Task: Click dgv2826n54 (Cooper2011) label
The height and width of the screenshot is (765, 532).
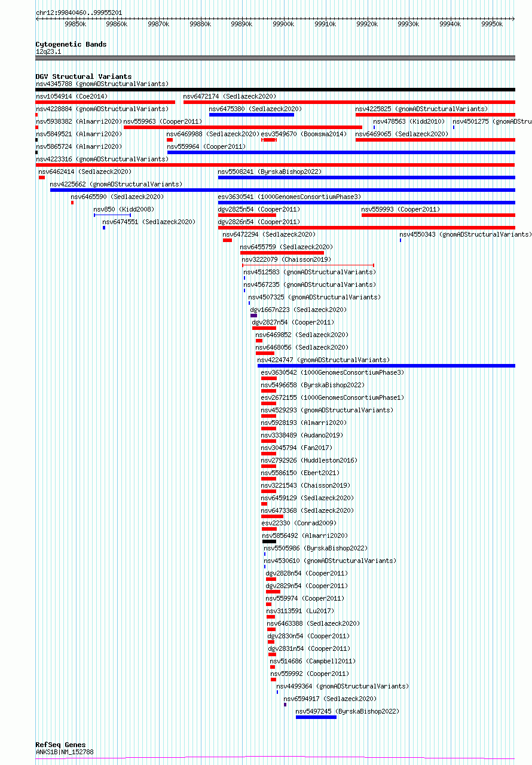Action: click(259, 222)
